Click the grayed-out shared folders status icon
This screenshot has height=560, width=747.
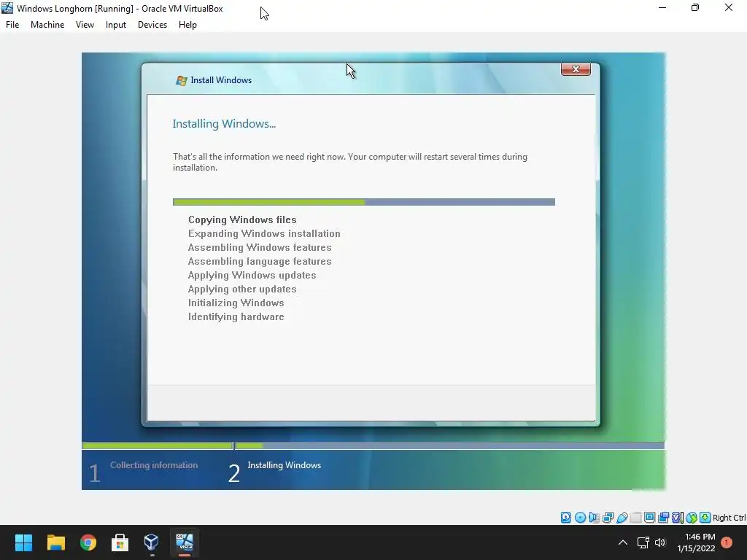tap(635, 517)
